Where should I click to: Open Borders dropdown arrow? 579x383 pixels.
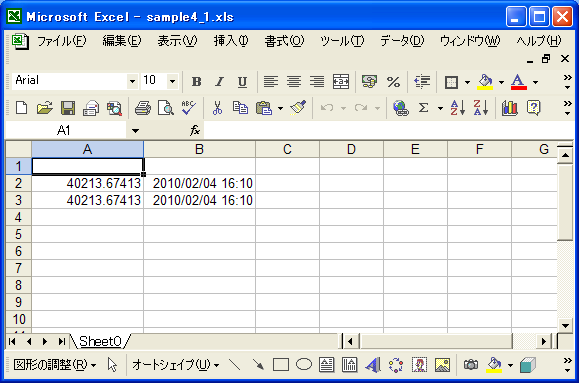click(x=467, y=82)
